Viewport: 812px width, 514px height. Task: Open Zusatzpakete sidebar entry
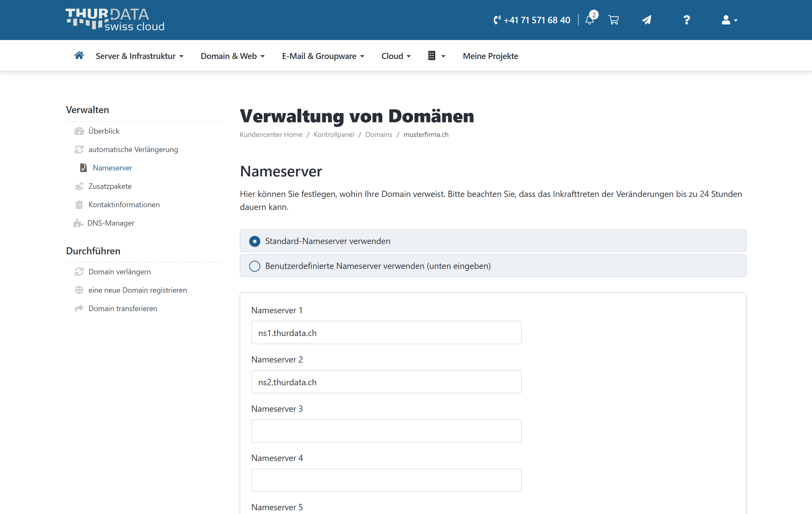tap(110, 186)
